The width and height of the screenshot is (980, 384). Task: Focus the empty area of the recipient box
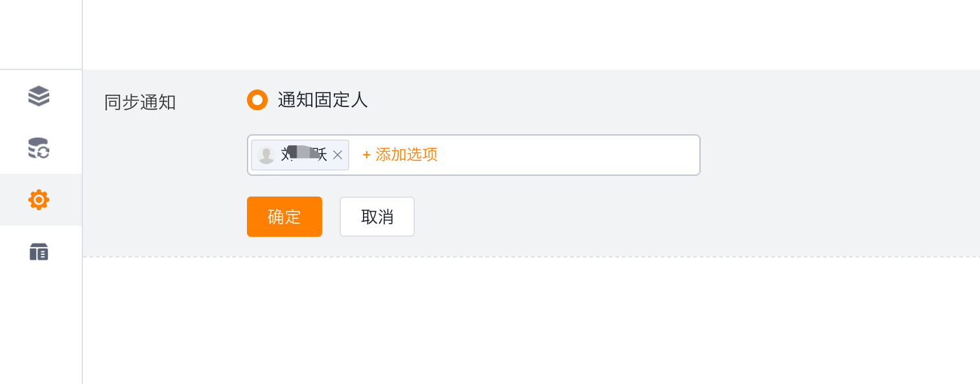coord(569,155)
